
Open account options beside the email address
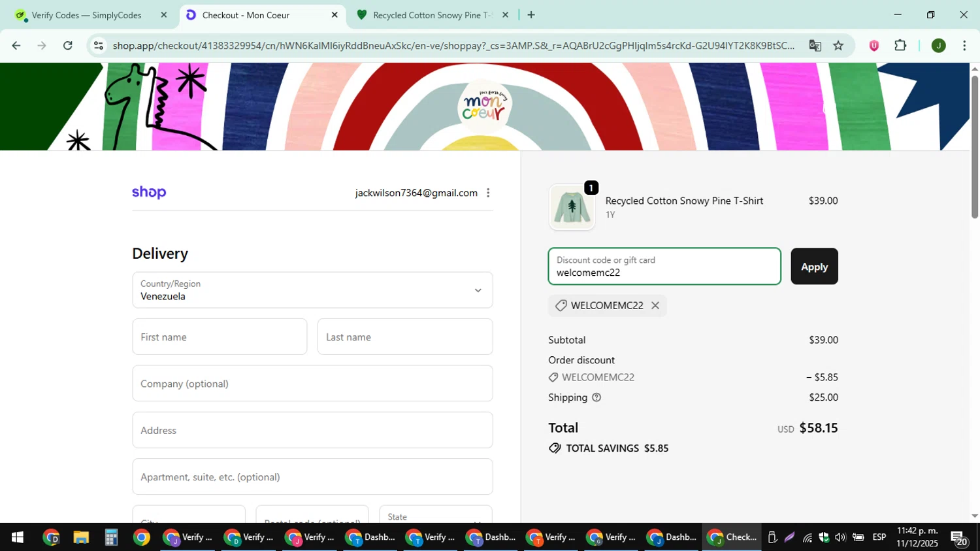tap(488, 193)
